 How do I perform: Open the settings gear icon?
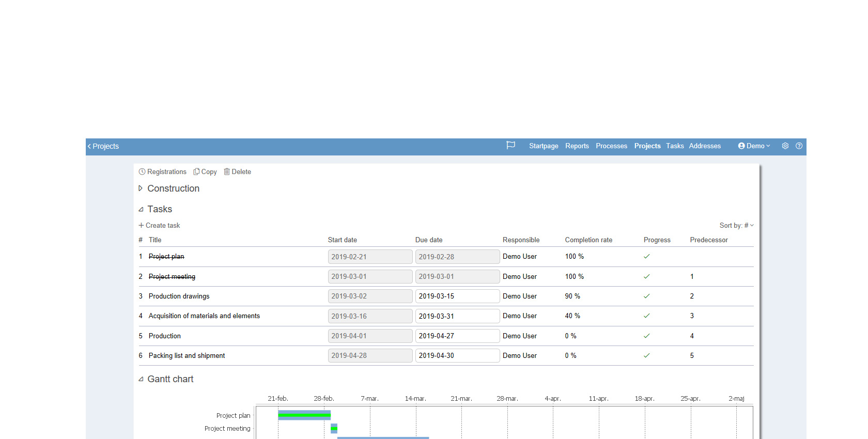[785, 146]
